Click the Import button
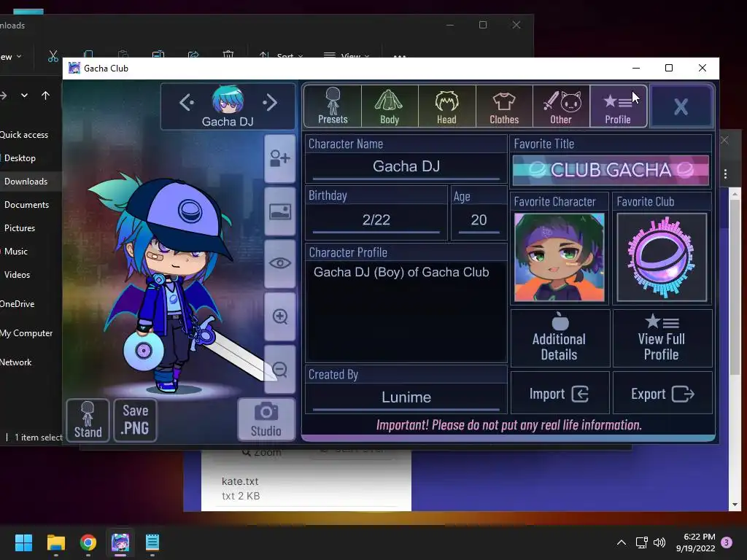 click(560, 393)
